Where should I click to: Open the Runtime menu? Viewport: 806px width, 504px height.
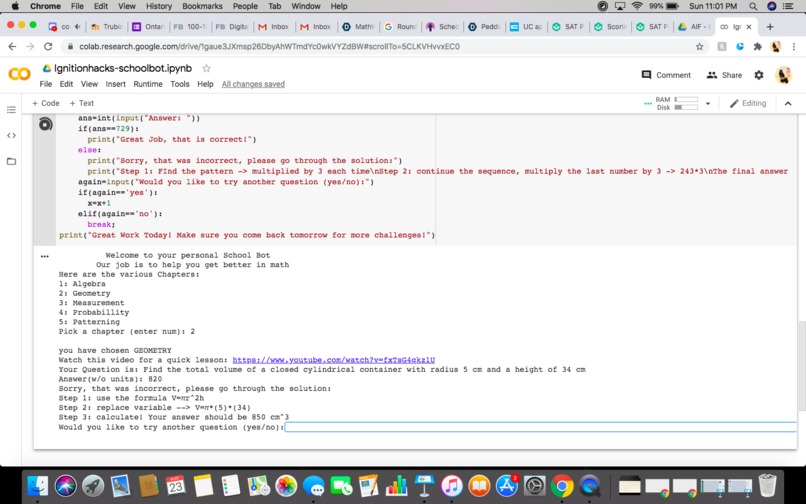[x=148, y=84]
